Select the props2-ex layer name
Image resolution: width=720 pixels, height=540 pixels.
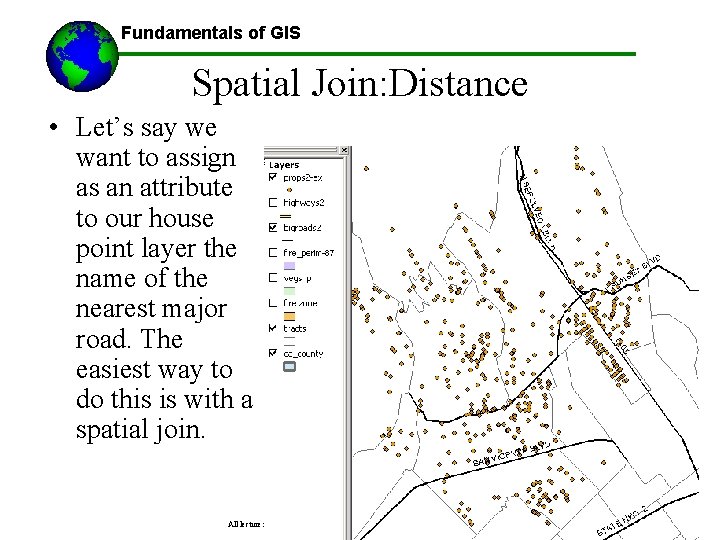pos(303,178)
